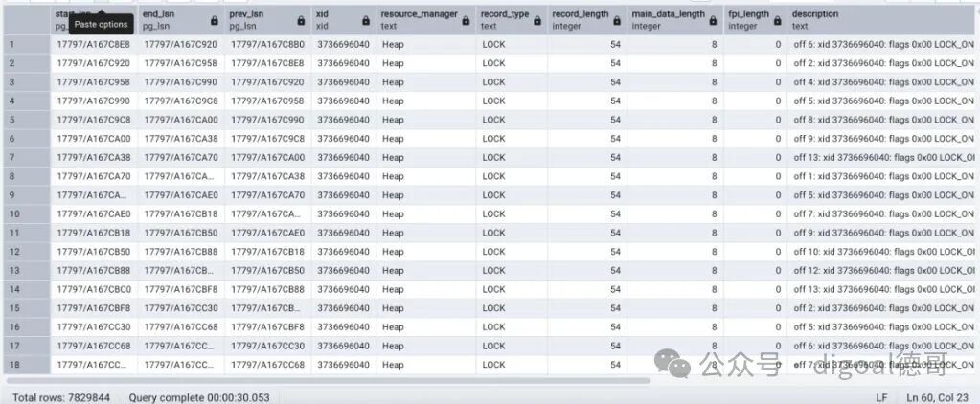Select row number 1 header

(27, 44)
